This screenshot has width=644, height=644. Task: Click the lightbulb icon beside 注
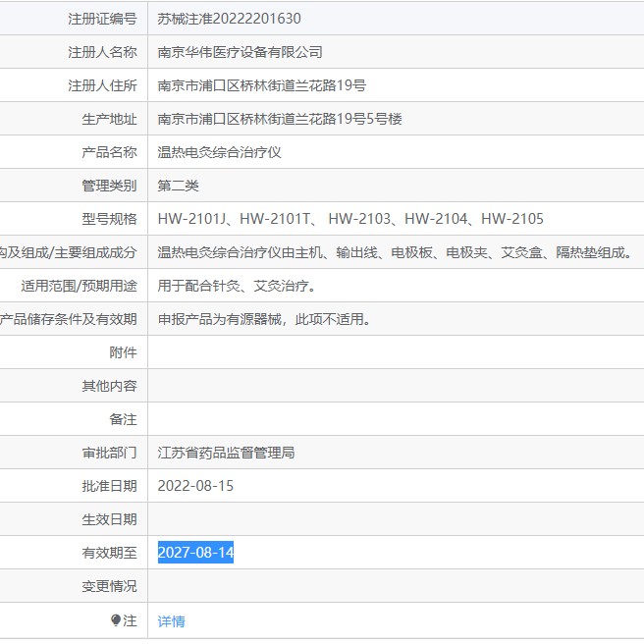[116, 620]
